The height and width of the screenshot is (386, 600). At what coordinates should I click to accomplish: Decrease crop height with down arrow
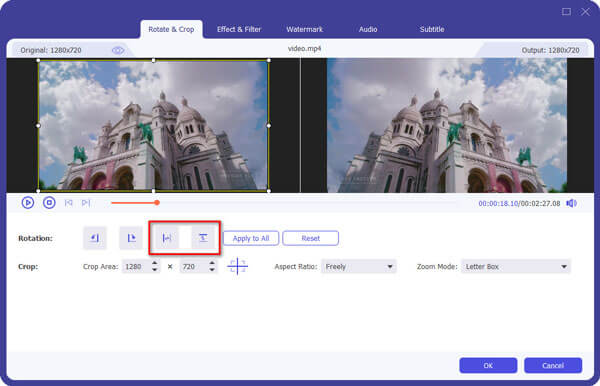pos(212,270)
